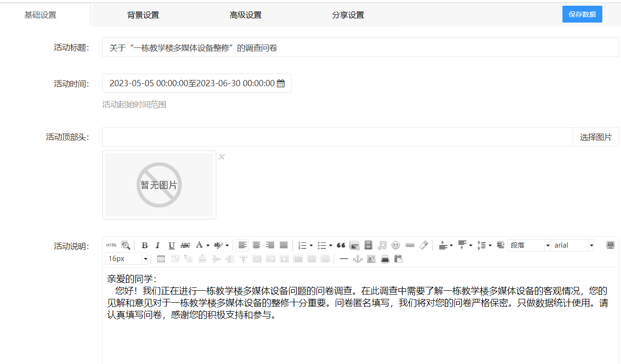This screenshot has height=364, width=621.
Task: Set left text alignment
Action: click(x=243, y=245)
